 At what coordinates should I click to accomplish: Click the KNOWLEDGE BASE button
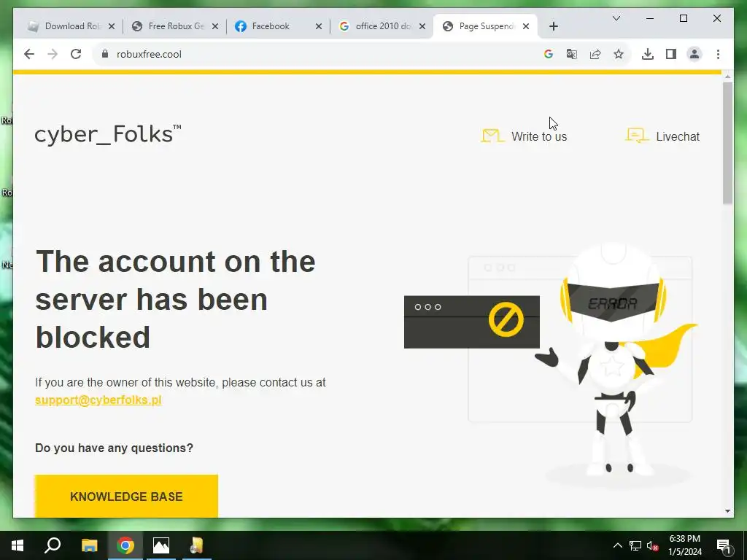126,496
